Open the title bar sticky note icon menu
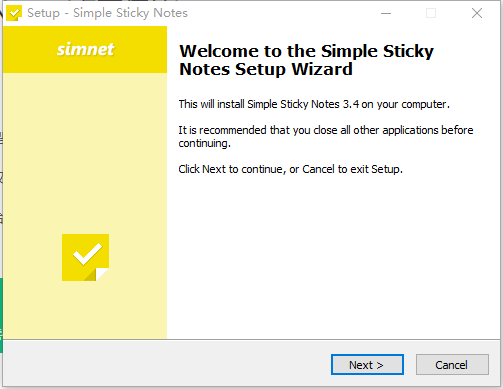 coord(14,13)
